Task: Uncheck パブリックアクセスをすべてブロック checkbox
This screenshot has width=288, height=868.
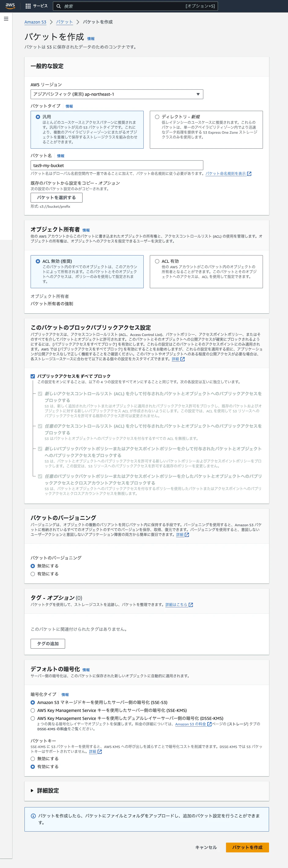Action: (33, 376)
